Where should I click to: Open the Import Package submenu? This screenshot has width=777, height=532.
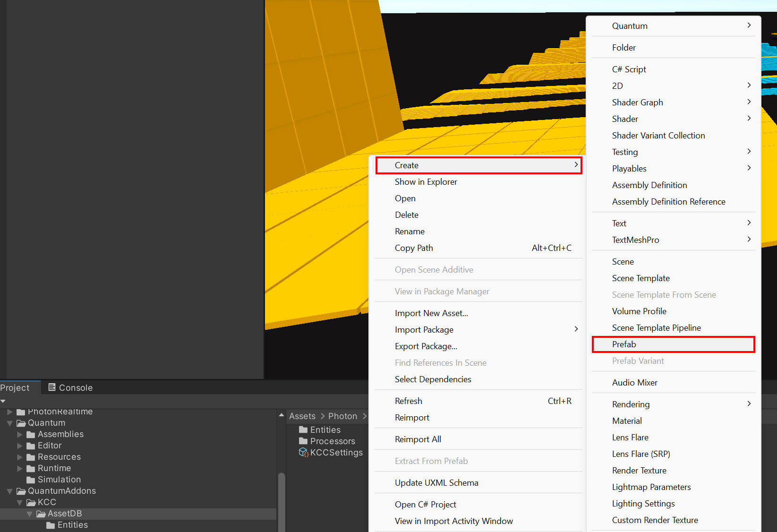478,330
